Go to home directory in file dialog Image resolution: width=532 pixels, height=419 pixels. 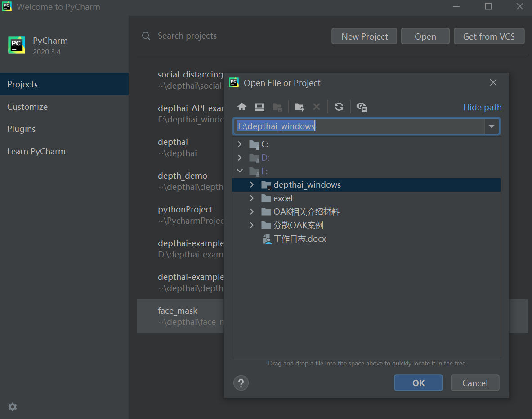(x=242, y=107)
